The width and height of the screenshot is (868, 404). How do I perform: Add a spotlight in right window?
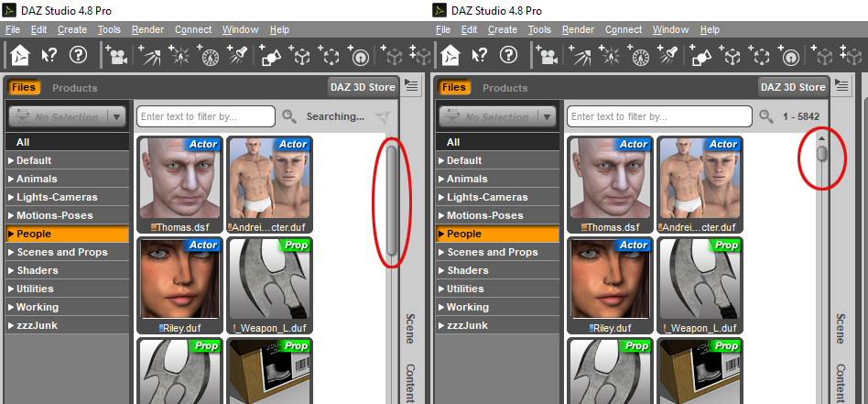point(668,54)
